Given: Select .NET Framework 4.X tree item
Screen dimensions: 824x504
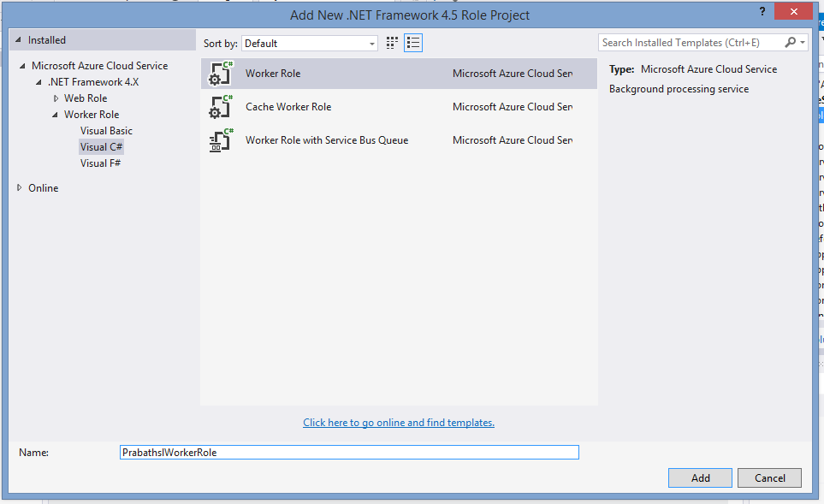Looking at the screenshot, I should [x=93, y=82].
